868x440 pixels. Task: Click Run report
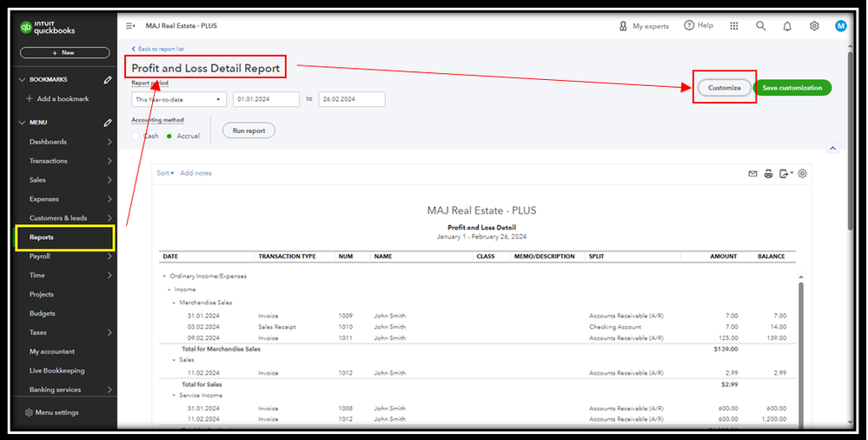tap(248, 130)
